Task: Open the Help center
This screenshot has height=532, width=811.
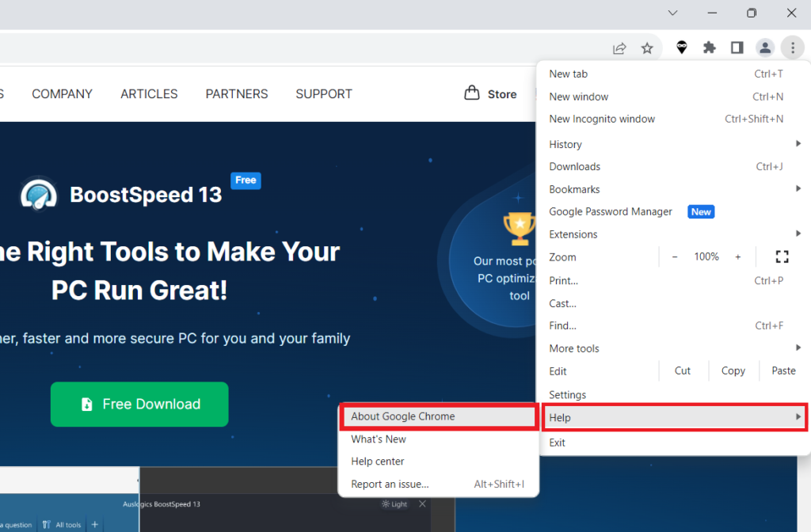Action: [377, 461]
